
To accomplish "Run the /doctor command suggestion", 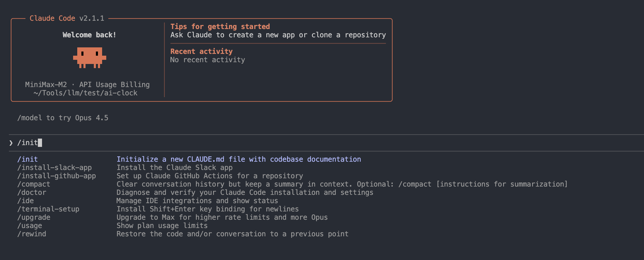I will point(32,192).
